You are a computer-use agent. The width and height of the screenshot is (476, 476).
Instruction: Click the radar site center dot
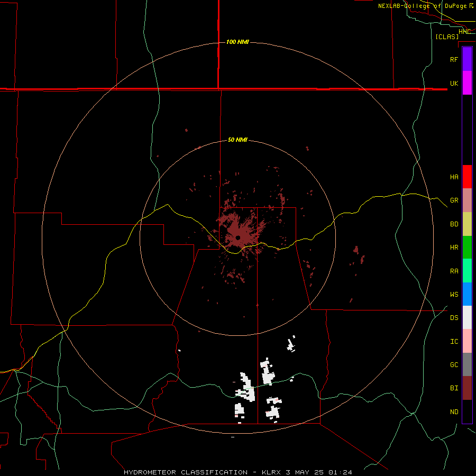click(x=238, y=237)
